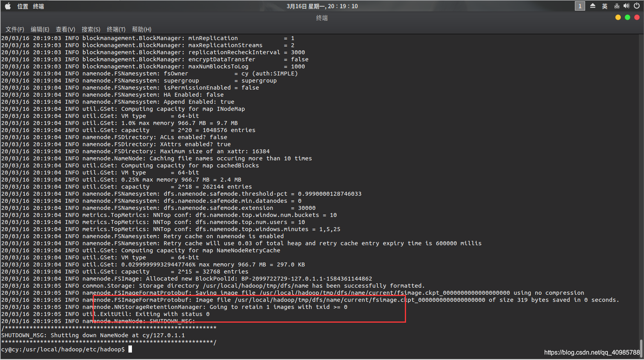Click the '2^20 = 1048576 entries' value
Image resolution: width=644 pixels, height=360 pixels.
coord(217,130)
